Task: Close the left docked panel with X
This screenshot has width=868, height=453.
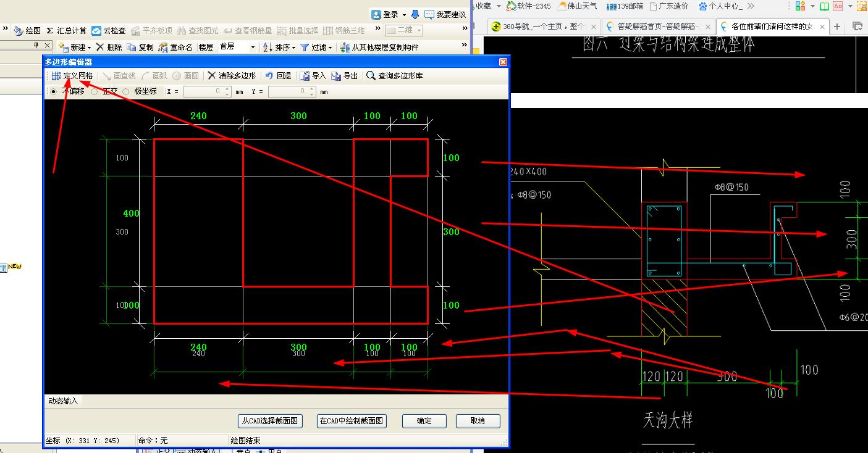Action: click(x=48, y=46)
